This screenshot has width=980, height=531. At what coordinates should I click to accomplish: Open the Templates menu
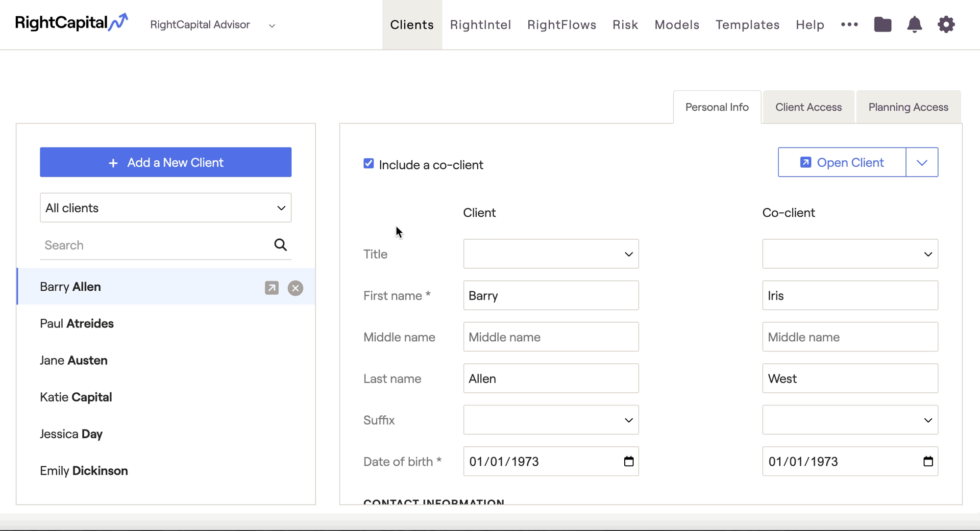click(747, 25)
